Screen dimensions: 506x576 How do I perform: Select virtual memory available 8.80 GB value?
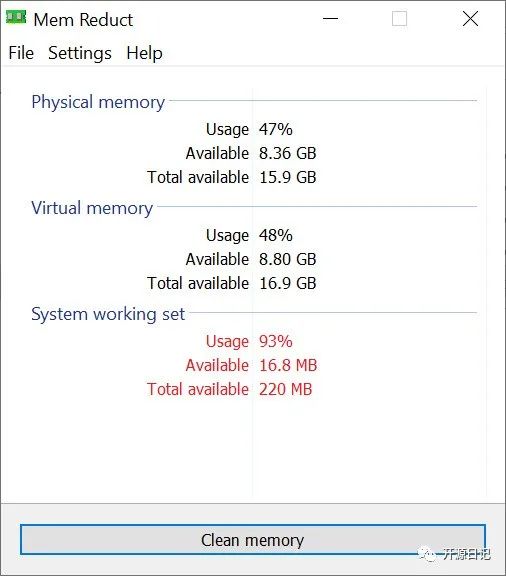288,259
